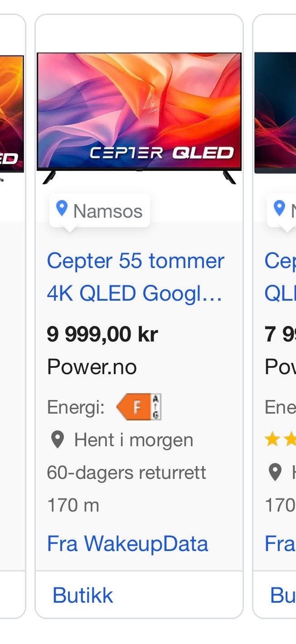Tap the Namsos location badge
This screenshot has width=296, height=644.
[x=100, y=211]
